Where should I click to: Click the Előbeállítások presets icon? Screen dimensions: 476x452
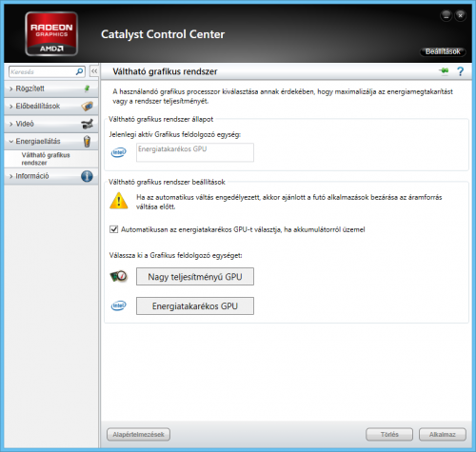pos(87,106)
